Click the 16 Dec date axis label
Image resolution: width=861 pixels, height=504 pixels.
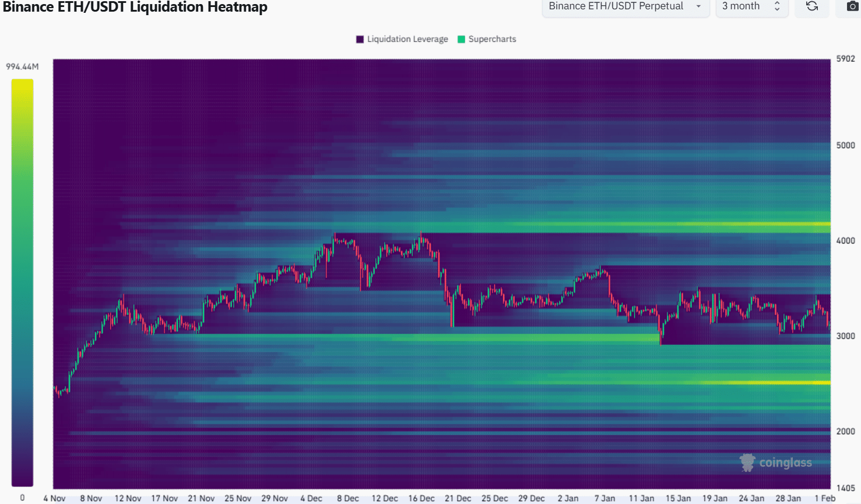click(x=421, y=498)
